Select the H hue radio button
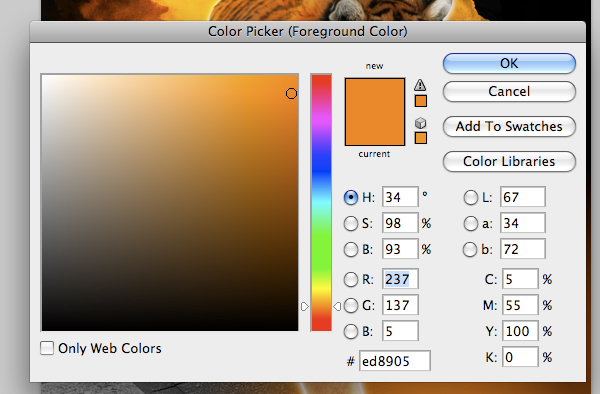600x394 pixels. [351, 197]
